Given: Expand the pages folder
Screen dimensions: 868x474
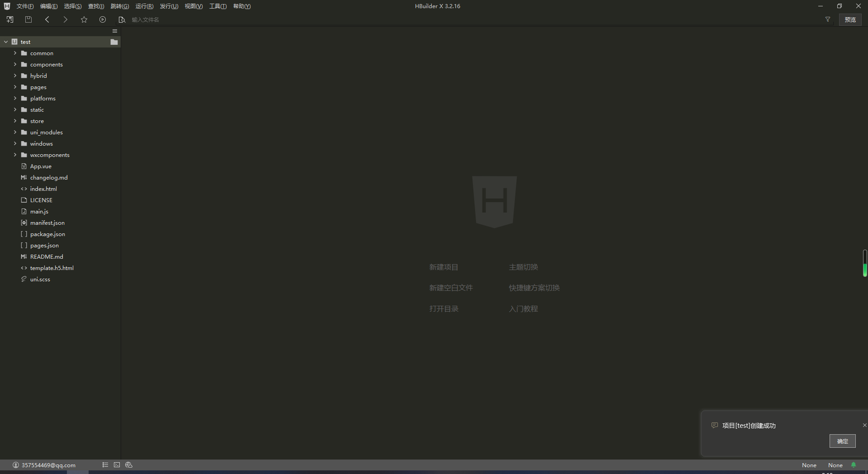Looking at the screenshot, I should pyautogui.click(x=15, y=87).
